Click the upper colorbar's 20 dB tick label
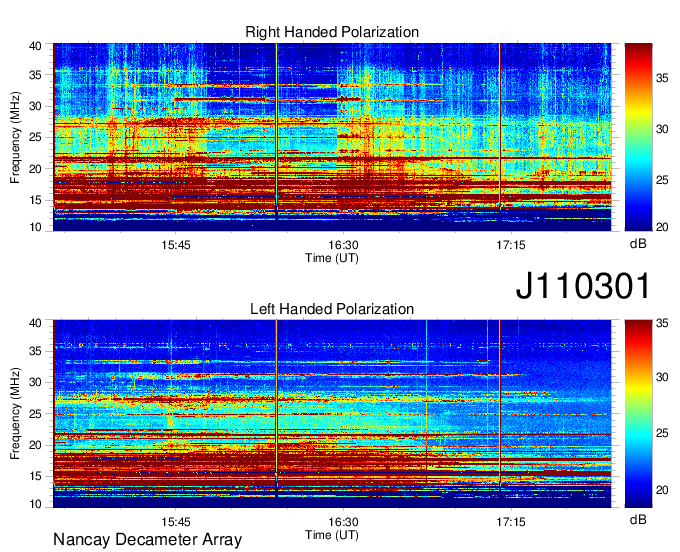The height and width of the screenshot is (552, 680). coord(662,227)
